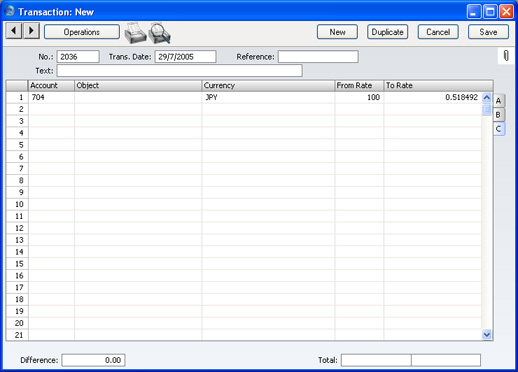Select account cell 704 in row 1

[x=51, y=97]
